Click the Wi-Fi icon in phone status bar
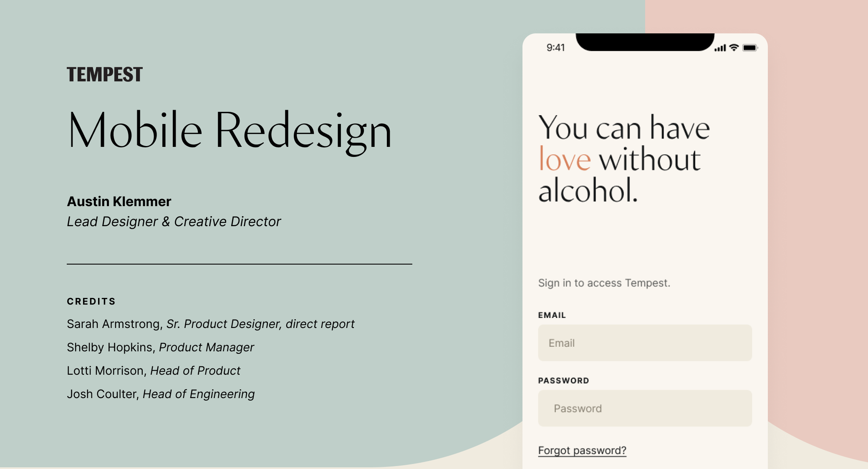 (x=734, y=48)
